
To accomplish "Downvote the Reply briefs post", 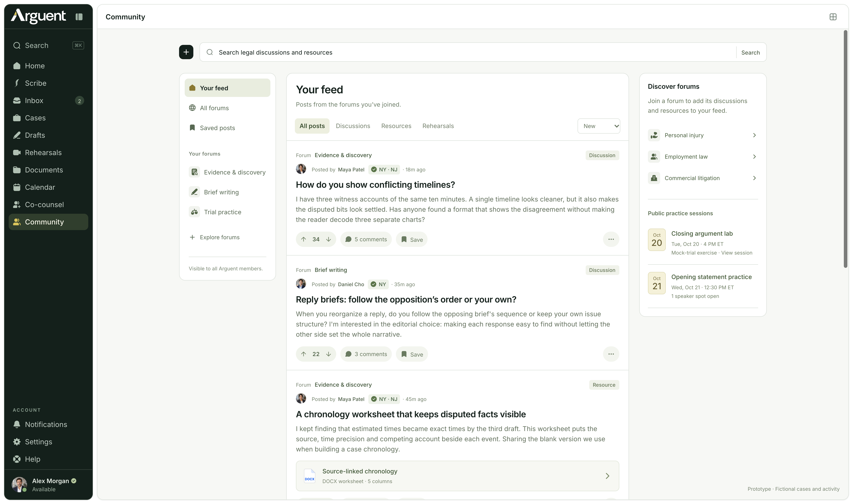I will pos(328,354).
